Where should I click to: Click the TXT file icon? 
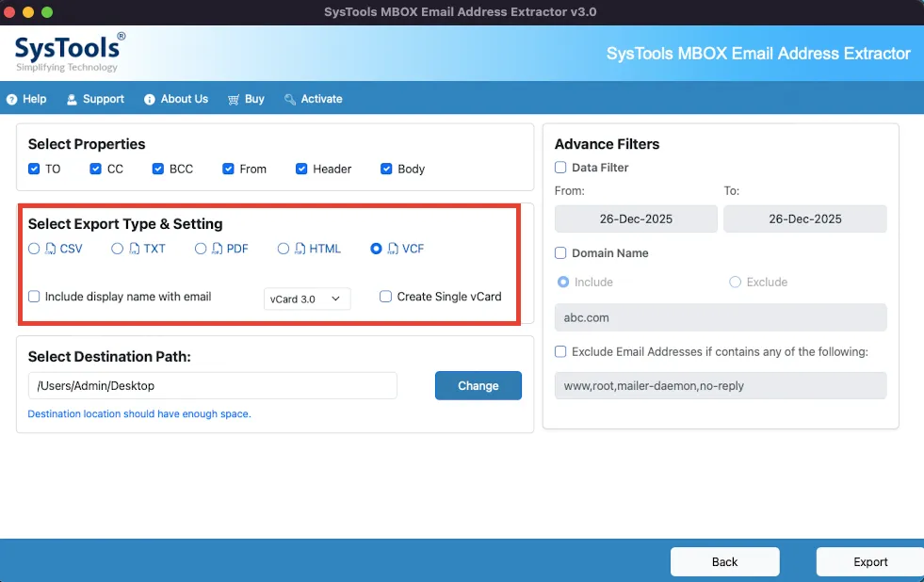[x=135, y=249]
